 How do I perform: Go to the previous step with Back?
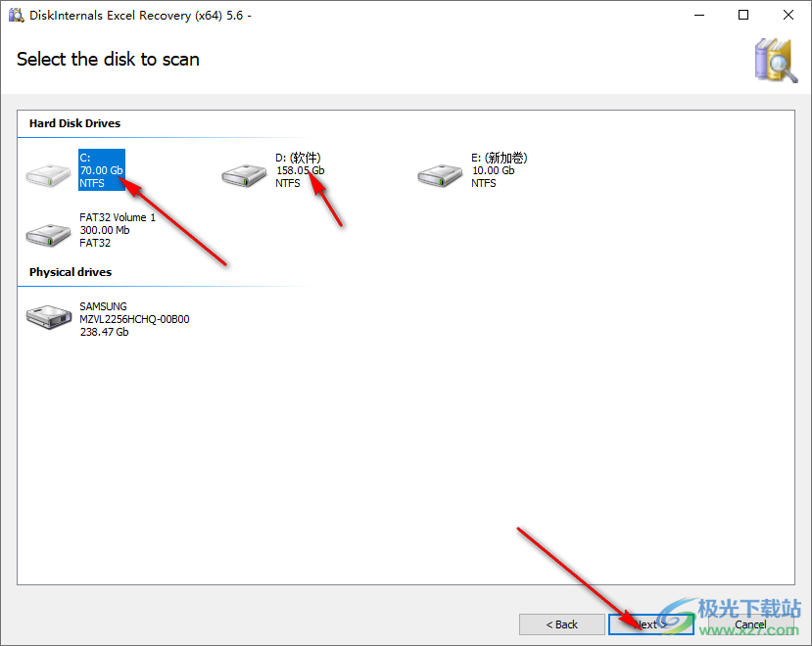(x=562, y=624)
